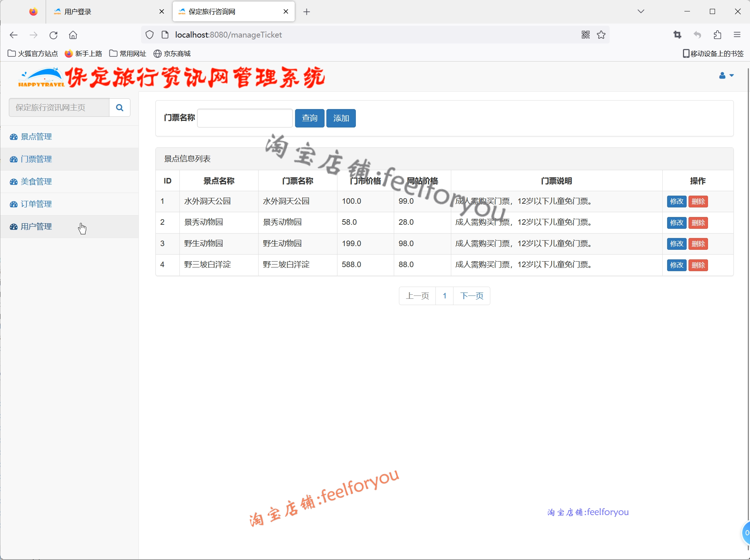This screenshot has width=750, height=560.
Task: Click the page document icon in address bar
Action: coord(165,35)
